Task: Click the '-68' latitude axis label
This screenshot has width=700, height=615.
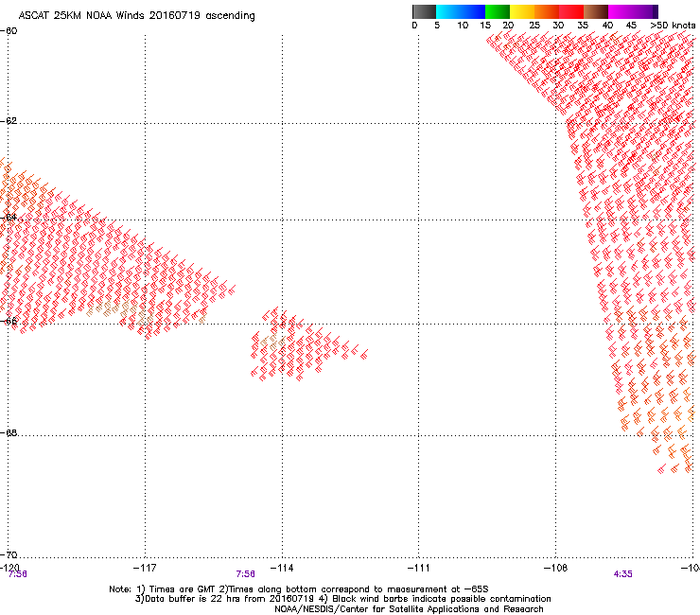Action: click(x=9, y=433)
